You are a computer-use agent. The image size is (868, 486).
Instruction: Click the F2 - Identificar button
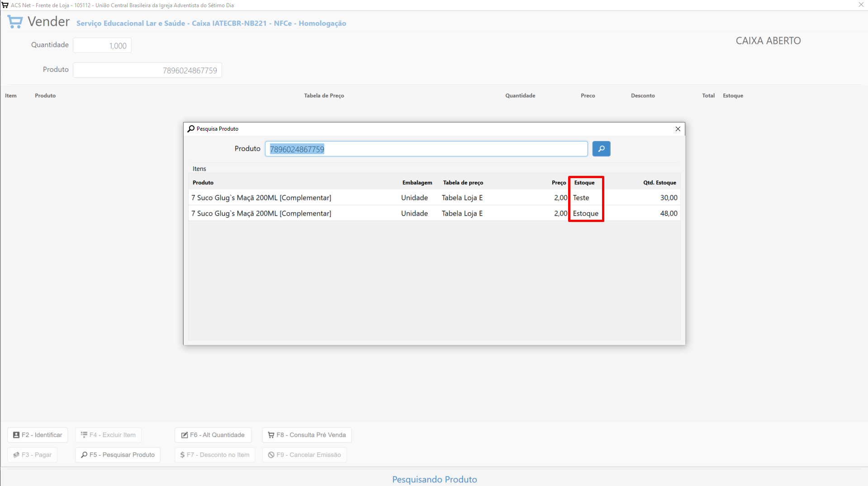click(38, 435)
